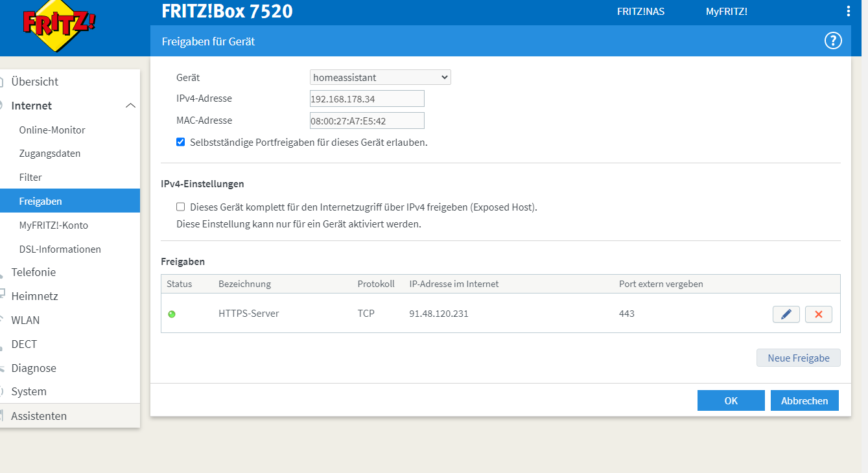This screenshot has width=868, height=473.
Task: Open FRITZ!NAS link in header
Action: point(640,11)
